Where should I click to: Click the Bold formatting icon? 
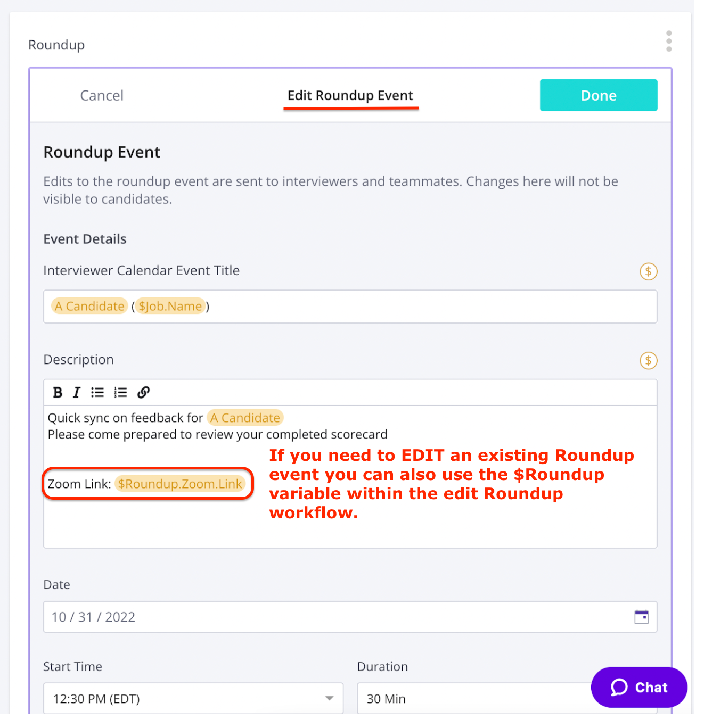click(58, 393)
